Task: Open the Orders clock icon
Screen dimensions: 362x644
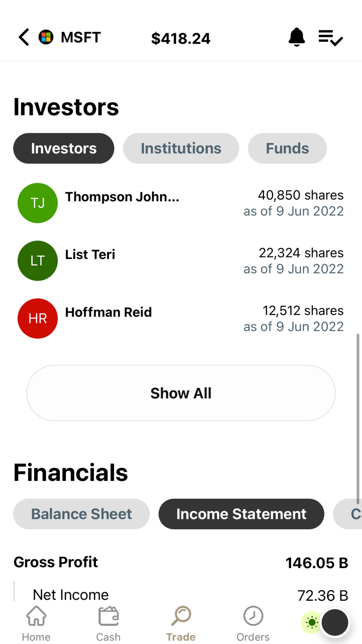Action: pos(253,624)
